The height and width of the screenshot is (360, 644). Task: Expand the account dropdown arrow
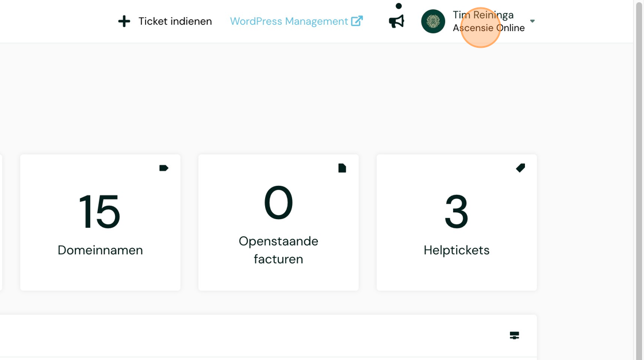click(532, 21)
